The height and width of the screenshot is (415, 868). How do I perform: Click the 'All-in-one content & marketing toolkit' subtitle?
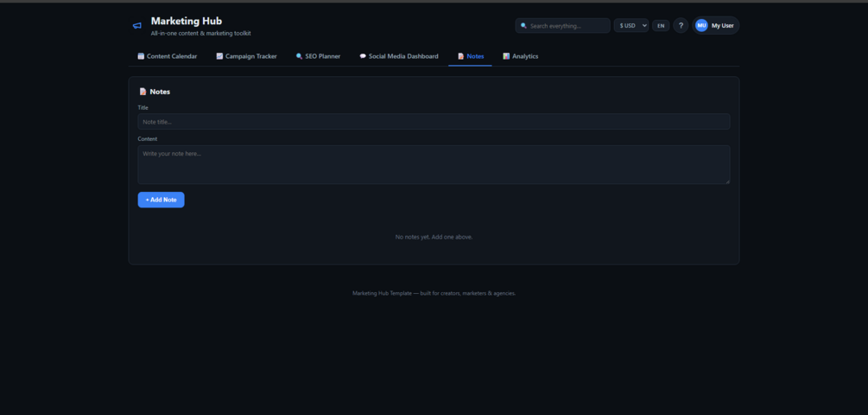[200, 34]
